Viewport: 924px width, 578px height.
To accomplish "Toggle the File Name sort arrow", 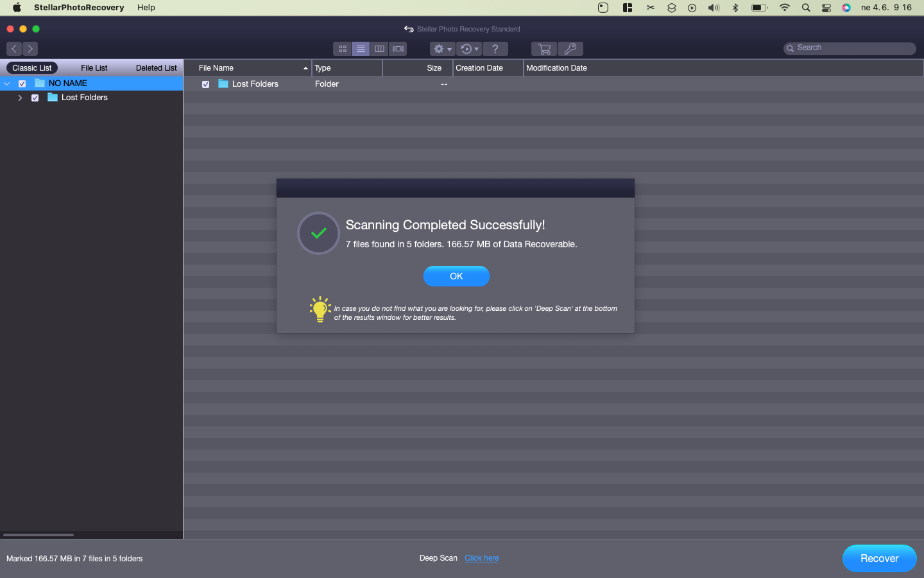I will pos(305,68).
